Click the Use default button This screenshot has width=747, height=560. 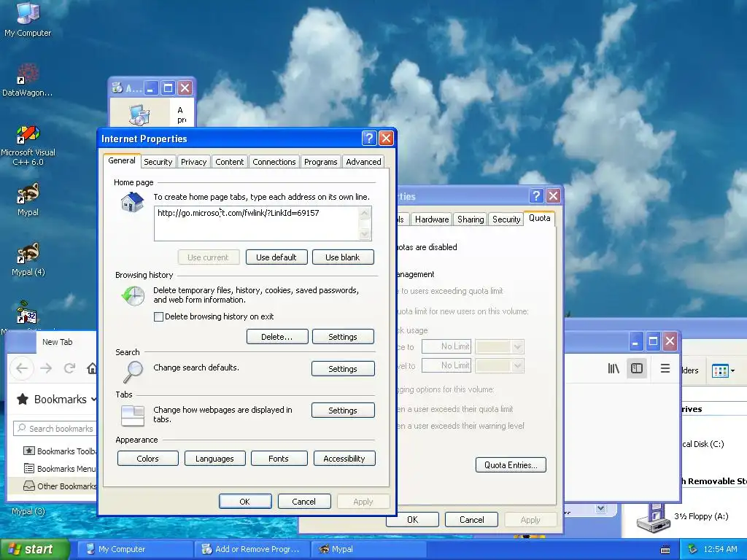pos(276,257)
